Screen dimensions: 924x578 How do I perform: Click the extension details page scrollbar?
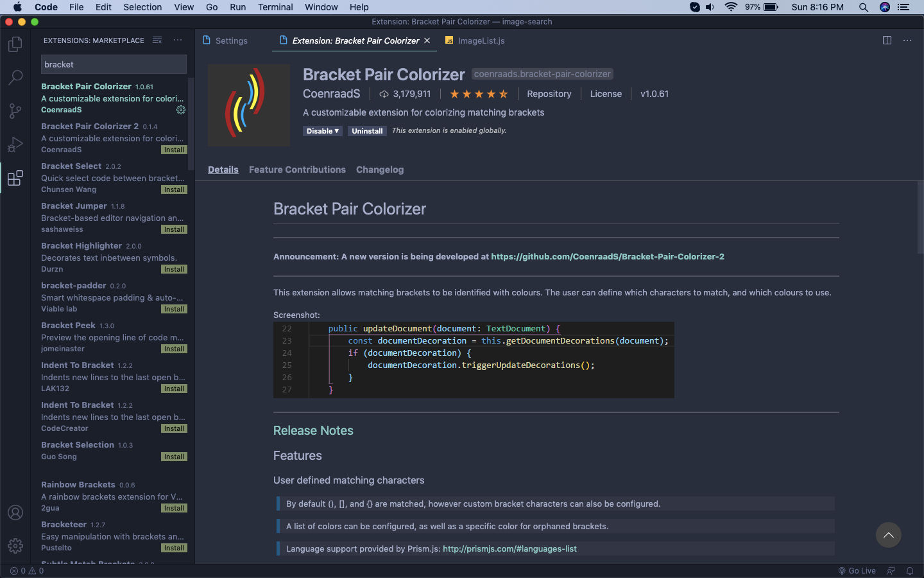920,217
